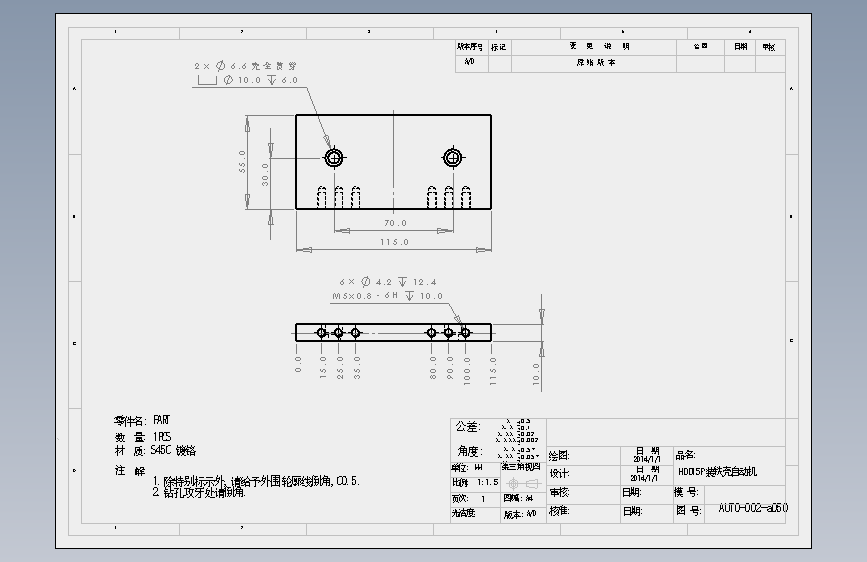867x562 pixels.
Task: Select the "6× Ø4.2 ↧ 12.4" hole callout
Action: (x=388, y=282)
